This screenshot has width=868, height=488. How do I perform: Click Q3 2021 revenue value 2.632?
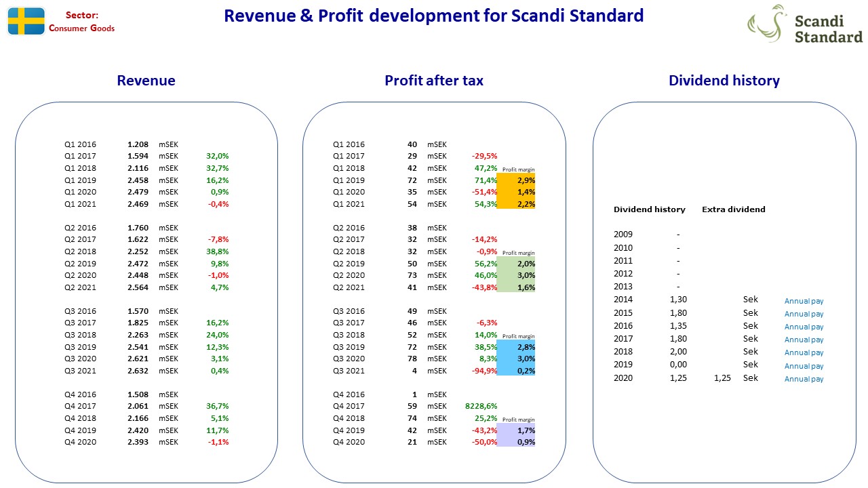(138, 371)
